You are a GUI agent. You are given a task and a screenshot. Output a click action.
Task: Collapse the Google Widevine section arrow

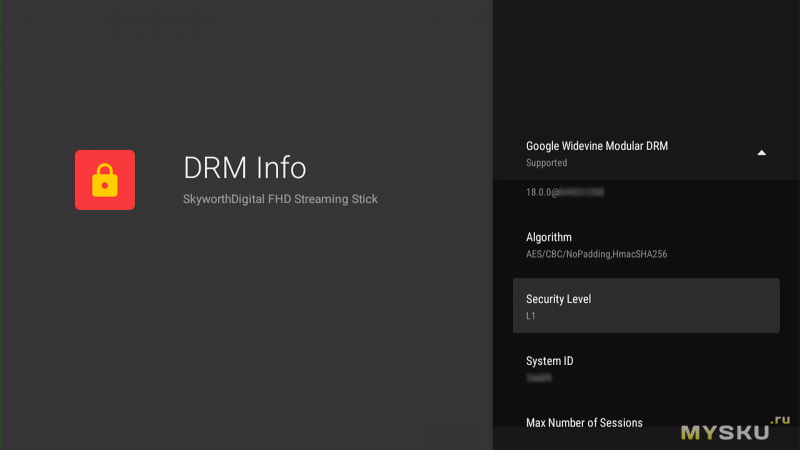(761, 153)
